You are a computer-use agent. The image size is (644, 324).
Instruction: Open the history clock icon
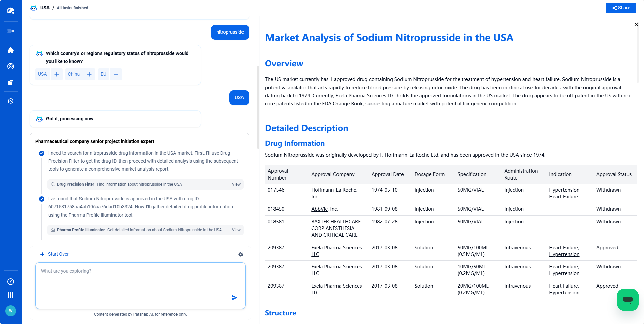pos(11,101)
